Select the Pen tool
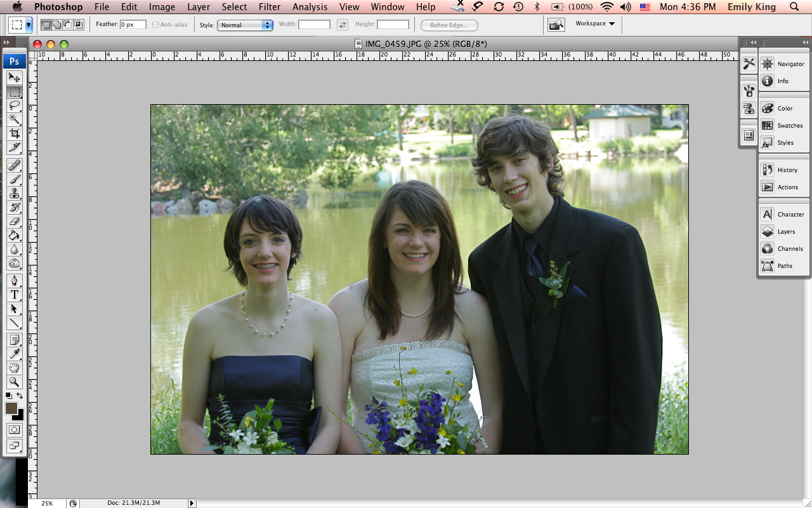 (14, 281)
